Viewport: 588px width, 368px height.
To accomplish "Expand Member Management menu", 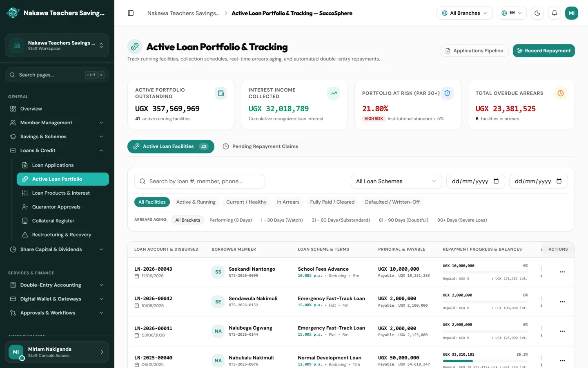I will tap(57, 123).
